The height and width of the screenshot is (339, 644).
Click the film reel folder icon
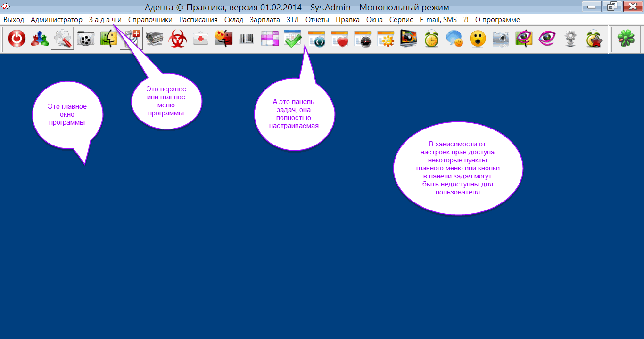point(85,39)
